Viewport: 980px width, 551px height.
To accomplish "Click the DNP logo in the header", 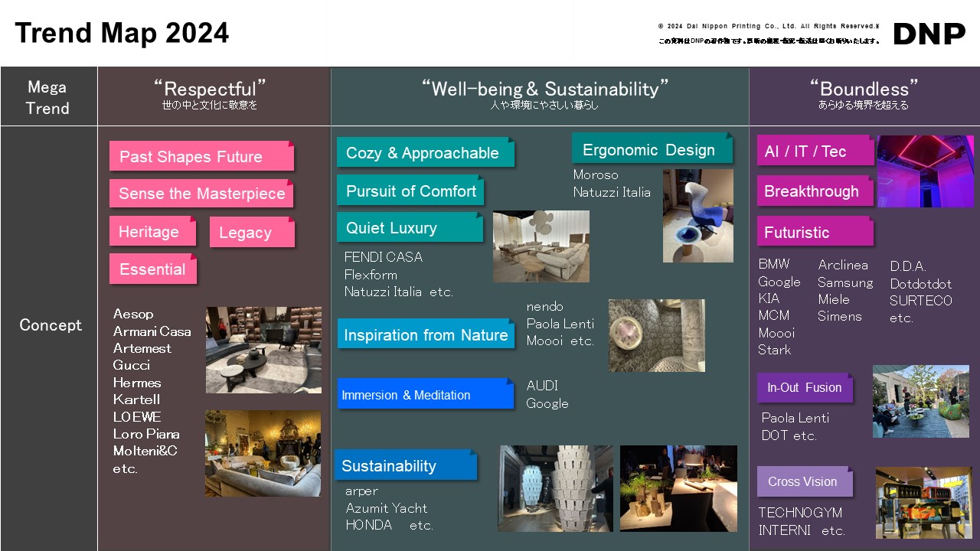I will point(929,34).
